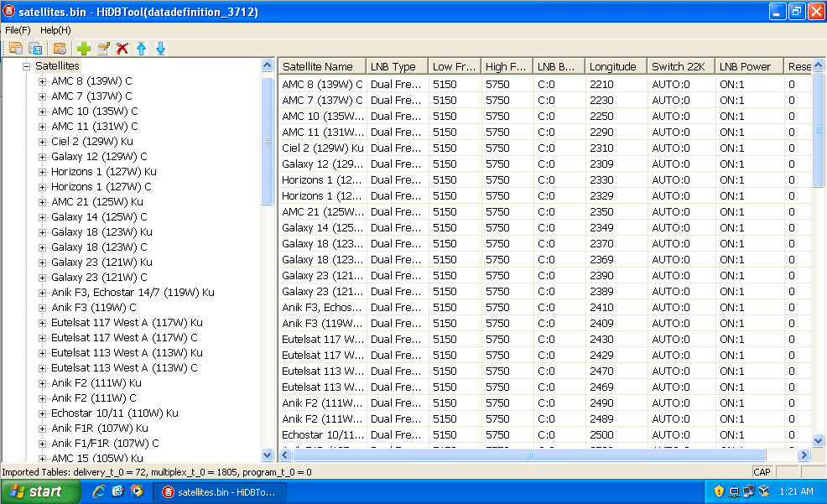Click the Switch 22K column header

coord(681,66)
